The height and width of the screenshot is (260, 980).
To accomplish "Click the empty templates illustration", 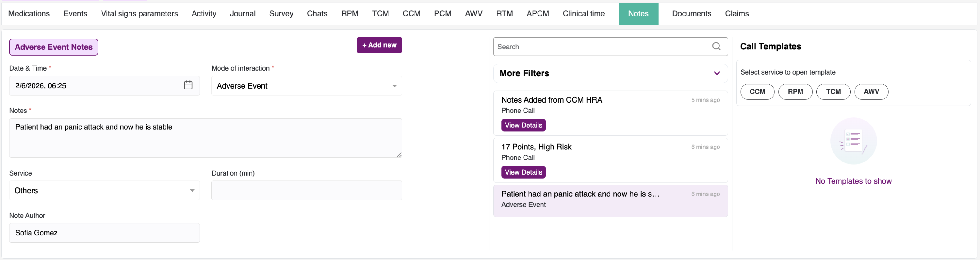I will pyautogui.click(x=853, y=141).
